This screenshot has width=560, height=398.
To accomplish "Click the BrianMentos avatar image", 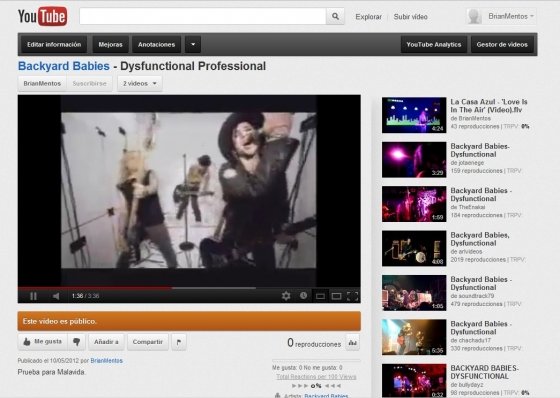I will pos(474,16).
